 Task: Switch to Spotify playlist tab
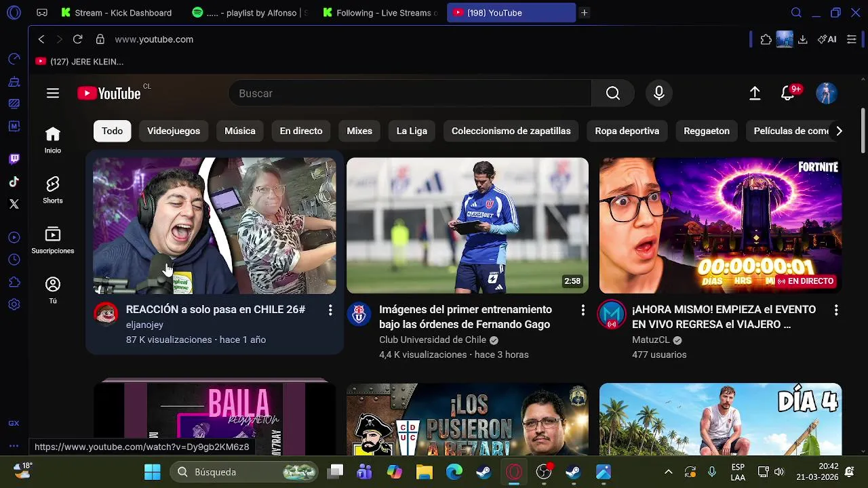(250, 13)
